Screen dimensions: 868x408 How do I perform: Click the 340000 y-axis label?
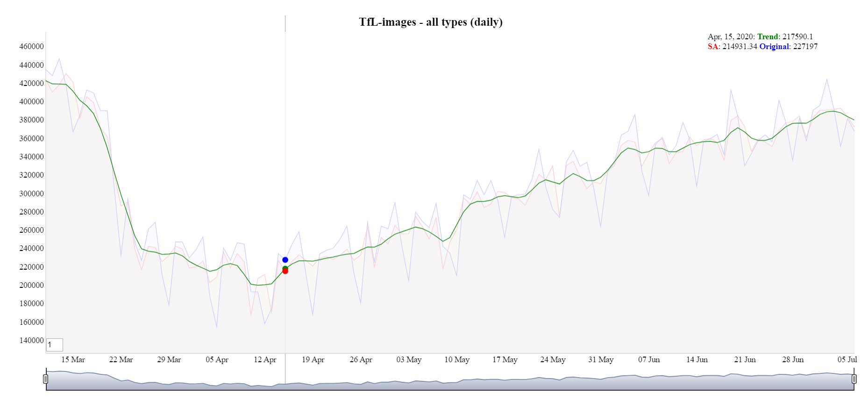(31, 157)
